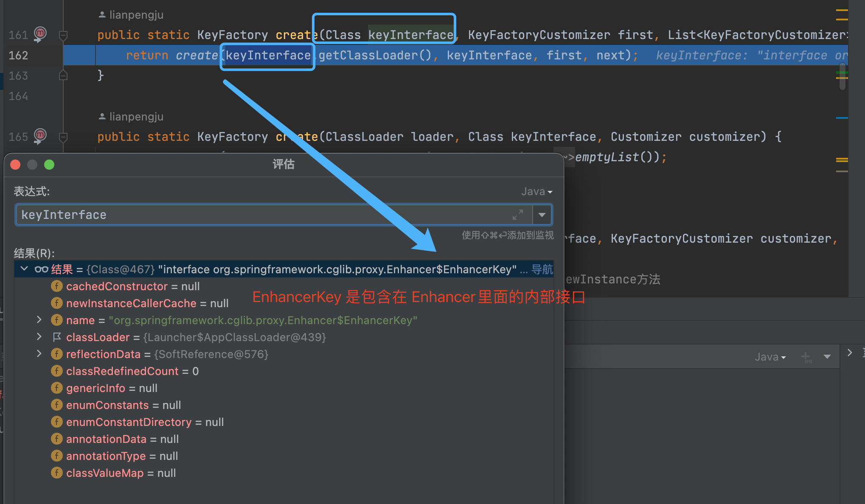
Task: Select the cachedConstructor = null row
Action: pyautogui.click(x=284, y=286)
